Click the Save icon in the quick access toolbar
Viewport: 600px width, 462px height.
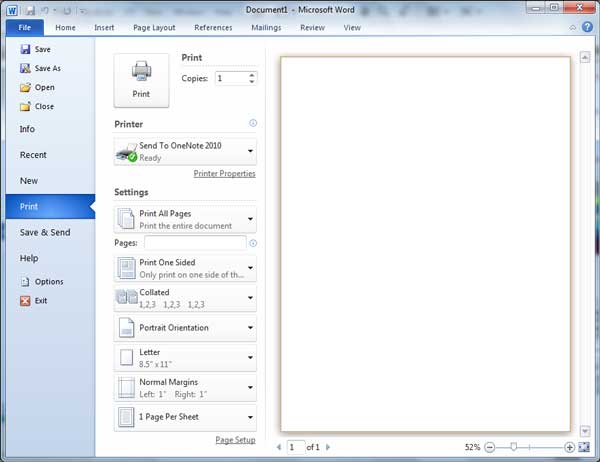tap(30, 11)
